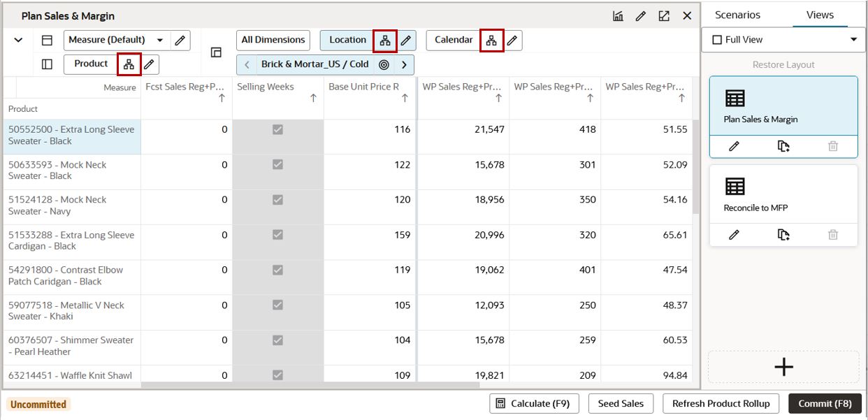Viewport: 868px width, 420px height.
Task: Toggle Selling Weeks checkbox for 50633593 row
Action: [277, 165]
